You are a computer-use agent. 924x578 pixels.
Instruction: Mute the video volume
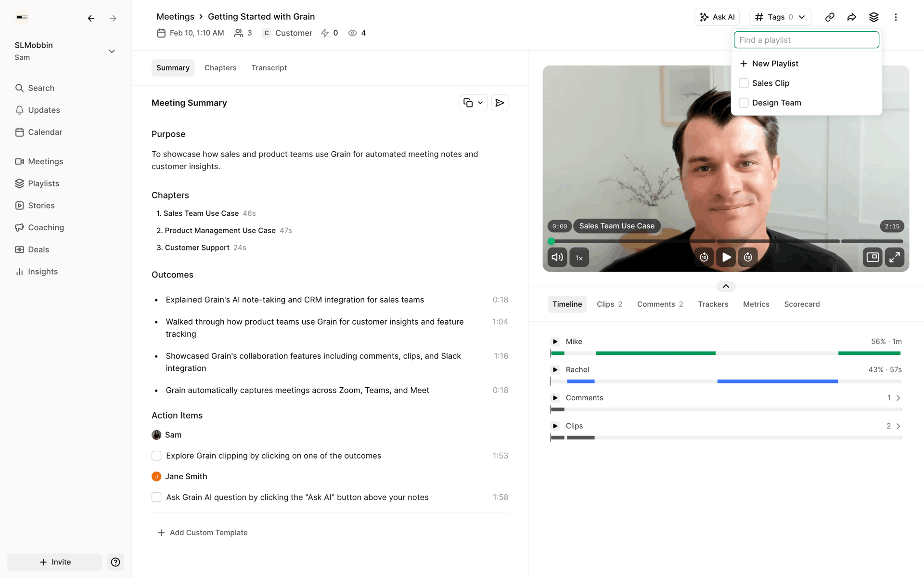click(557, 257)
